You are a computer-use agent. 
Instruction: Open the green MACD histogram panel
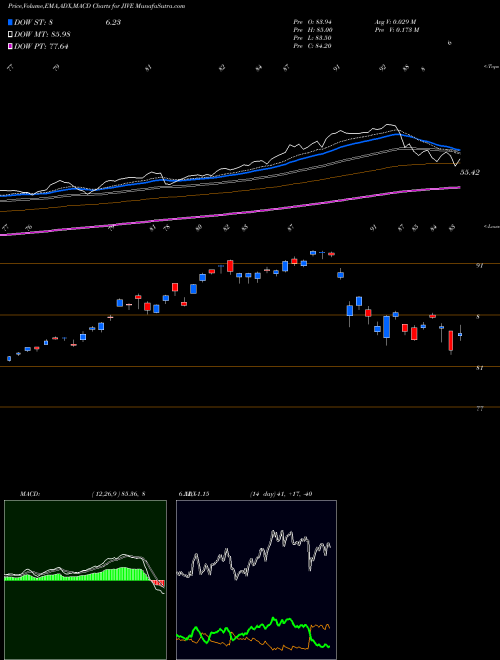[85, 580]
